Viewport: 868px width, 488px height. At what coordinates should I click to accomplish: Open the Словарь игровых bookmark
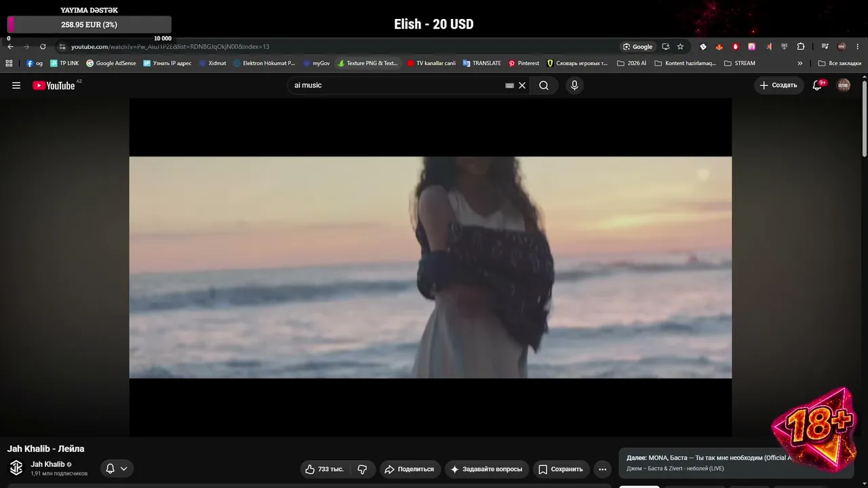(577, 63)
